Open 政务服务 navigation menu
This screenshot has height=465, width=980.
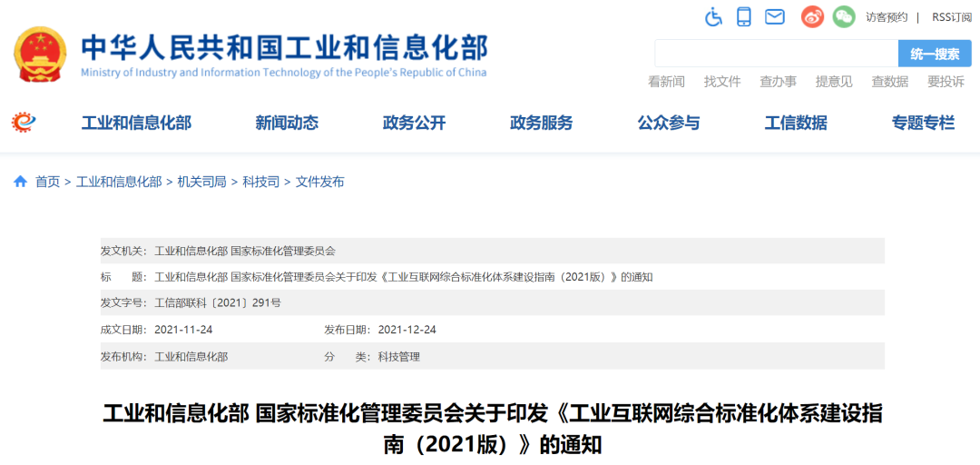pos(541,123)
